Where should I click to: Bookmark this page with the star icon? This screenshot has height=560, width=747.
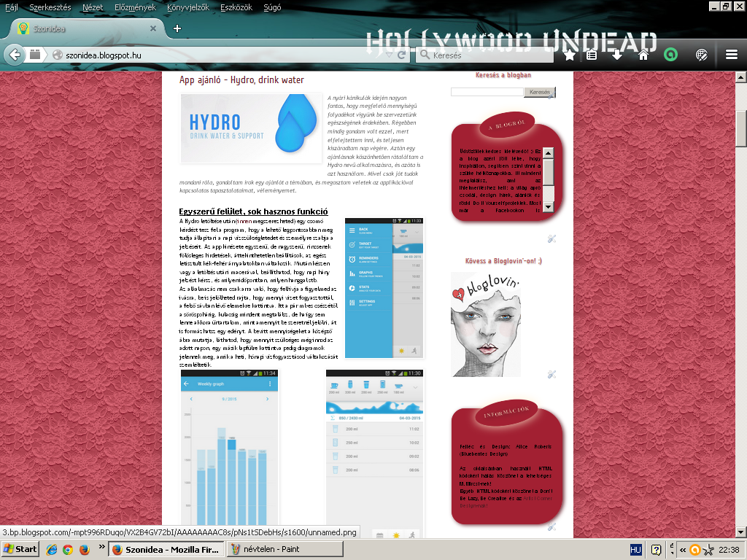point(569,55)
